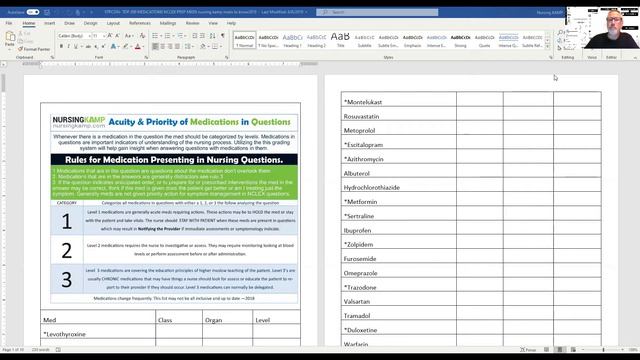Click the Numbering list icon
The width and height of the screenshot is (640, 360).
167,36
